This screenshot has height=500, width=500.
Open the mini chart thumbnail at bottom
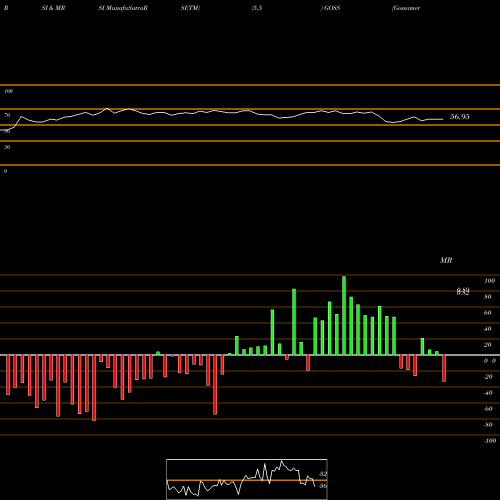247,479
